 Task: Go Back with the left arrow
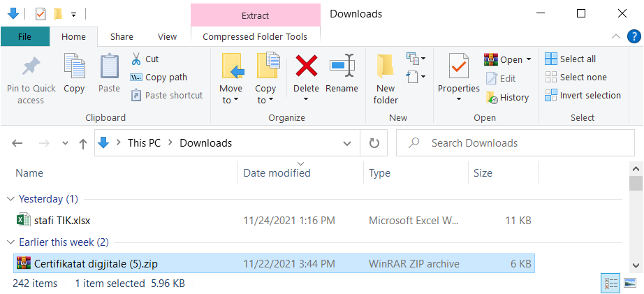(x=17, y=143)
